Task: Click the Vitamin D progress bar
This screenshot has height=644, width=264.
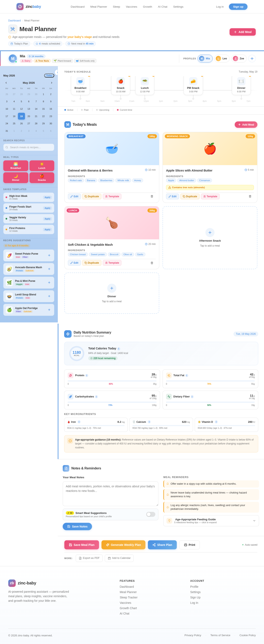Action: [226, 425]
